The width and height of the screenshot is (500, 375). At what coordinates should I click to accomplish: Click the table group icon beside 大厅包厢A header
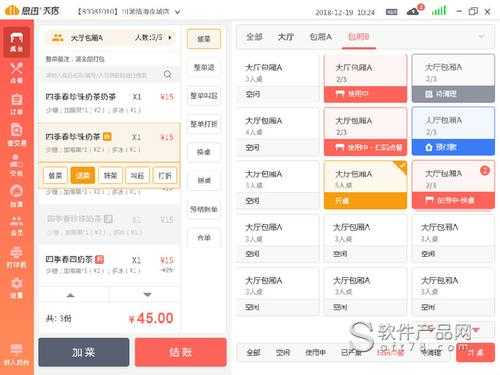(58, 37)
